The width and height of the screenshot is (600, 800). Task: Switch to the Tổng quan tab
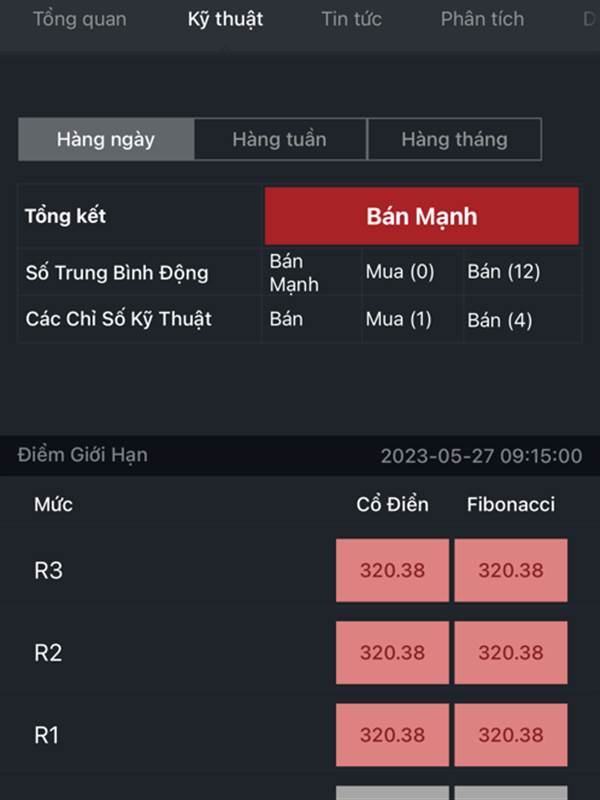coord(80,19)
